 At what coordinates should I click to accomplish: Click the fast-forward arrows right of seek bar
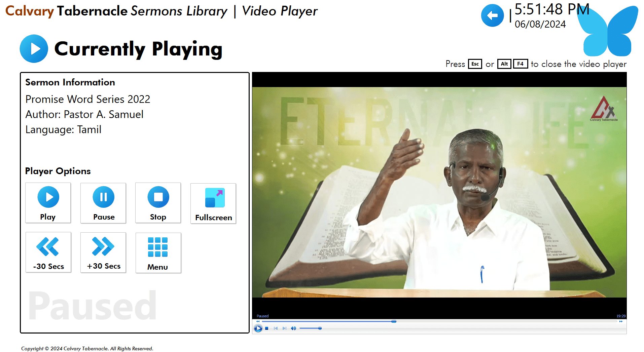pyautogui.click(x=621, y=321)
